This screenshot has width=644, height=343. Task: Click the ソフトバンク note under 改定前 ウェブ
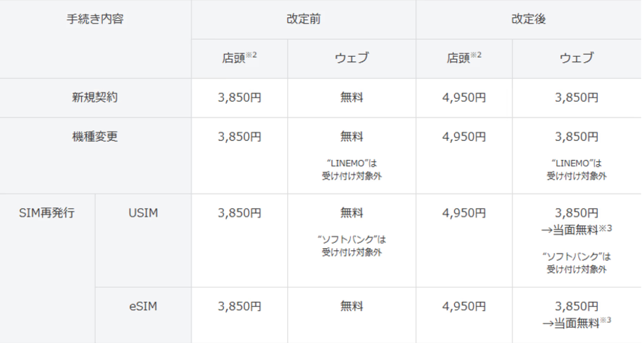352,246
